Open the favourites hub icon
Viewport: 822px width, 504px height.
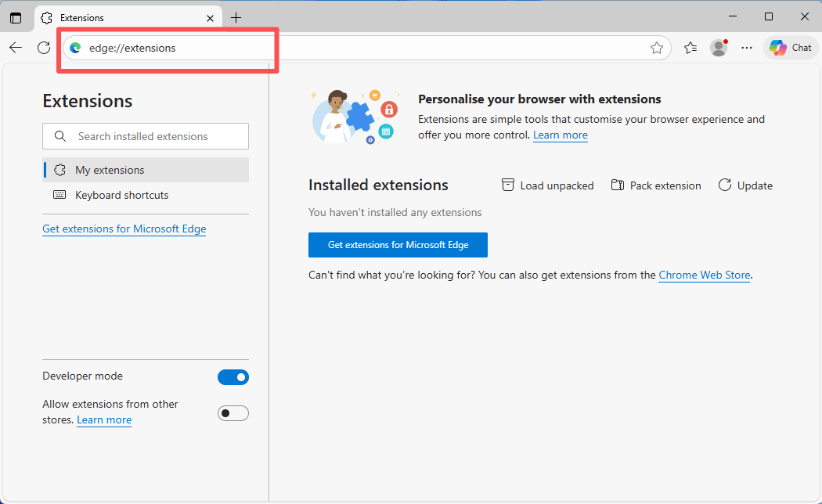tap(690, 48)
